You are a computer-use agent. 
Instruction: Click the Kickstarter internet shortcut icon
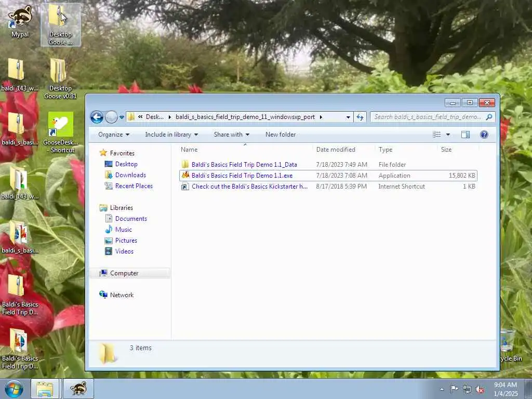(x=185, y=187)
